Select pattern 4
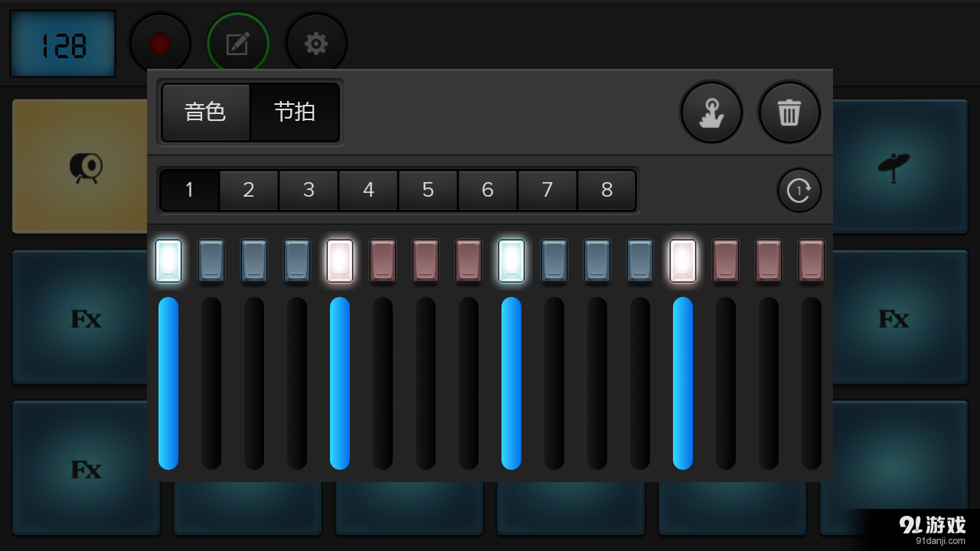Image resolution: width=980 pixels, height=551 pixels. pos(368,190)
